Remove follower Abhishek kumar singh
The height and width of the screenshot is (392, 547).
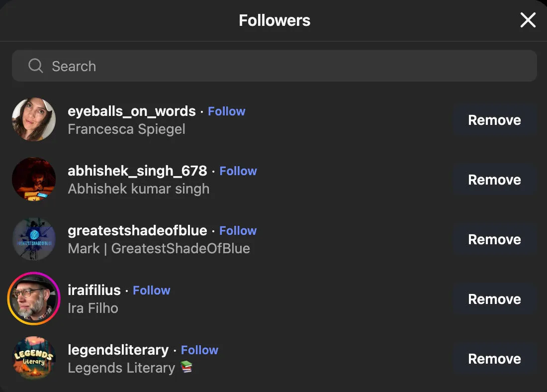pyautogui.click(x=495, y=180)
